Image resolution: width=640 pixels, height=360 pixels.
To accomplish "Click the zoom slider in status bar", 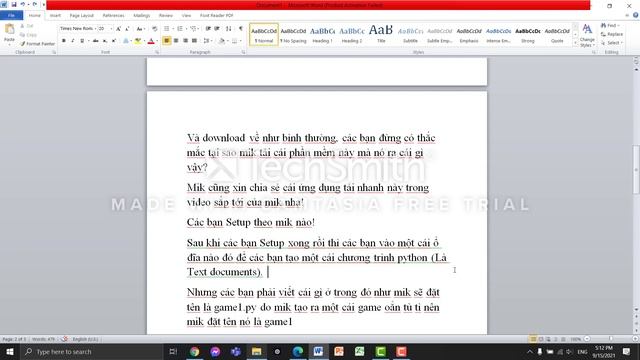I will click(611, 339).
